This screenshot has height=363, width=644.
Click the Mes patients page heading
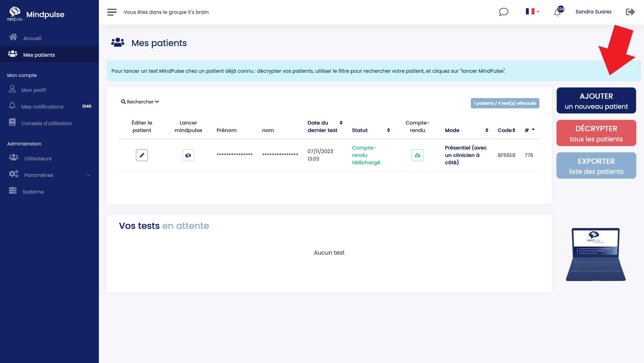(x=159, y=43)
